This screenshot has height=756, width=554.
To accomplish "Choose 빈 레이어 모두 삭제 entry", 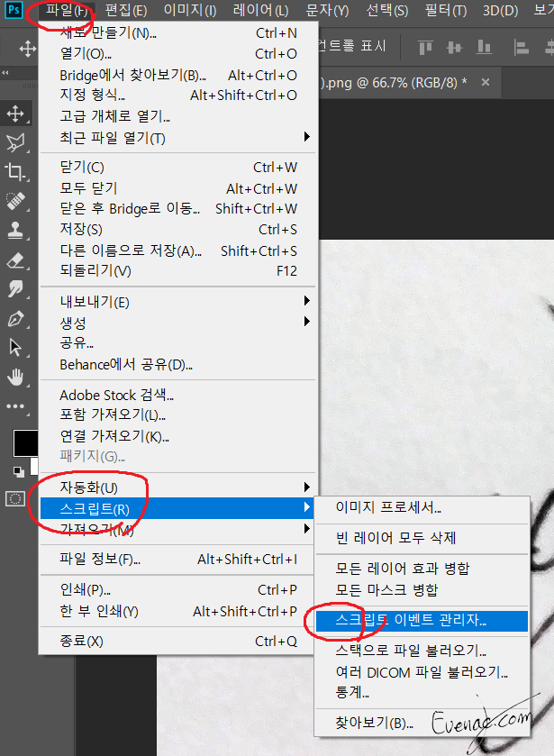I will [422, 538].
